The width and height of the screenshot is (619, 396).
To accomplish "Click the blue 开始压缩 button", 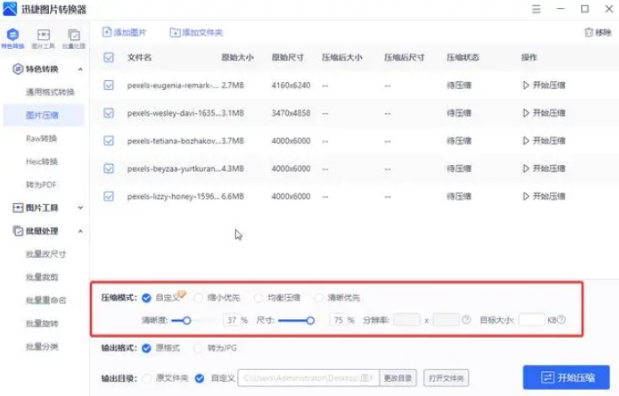I will tap(566, 377).
